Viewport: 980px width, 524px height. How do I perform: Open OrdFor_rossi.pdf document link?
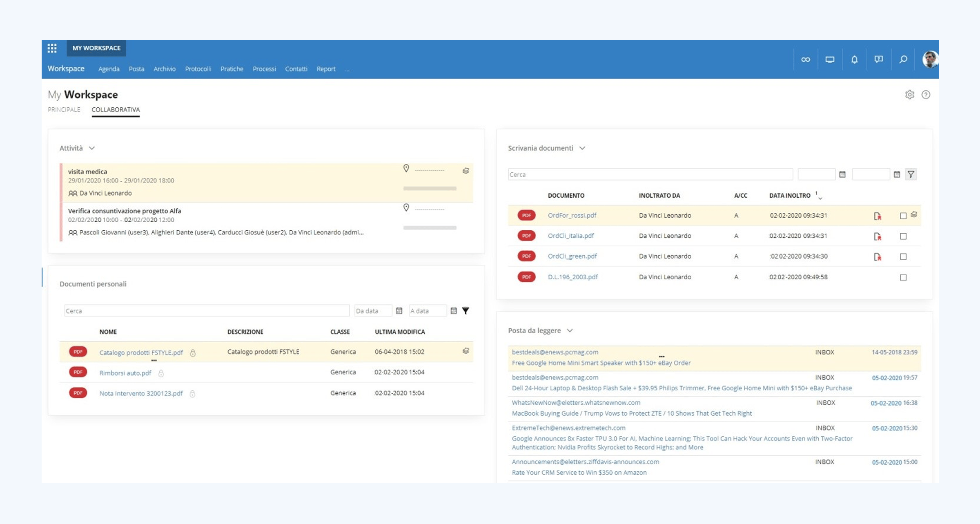(572, 215)
